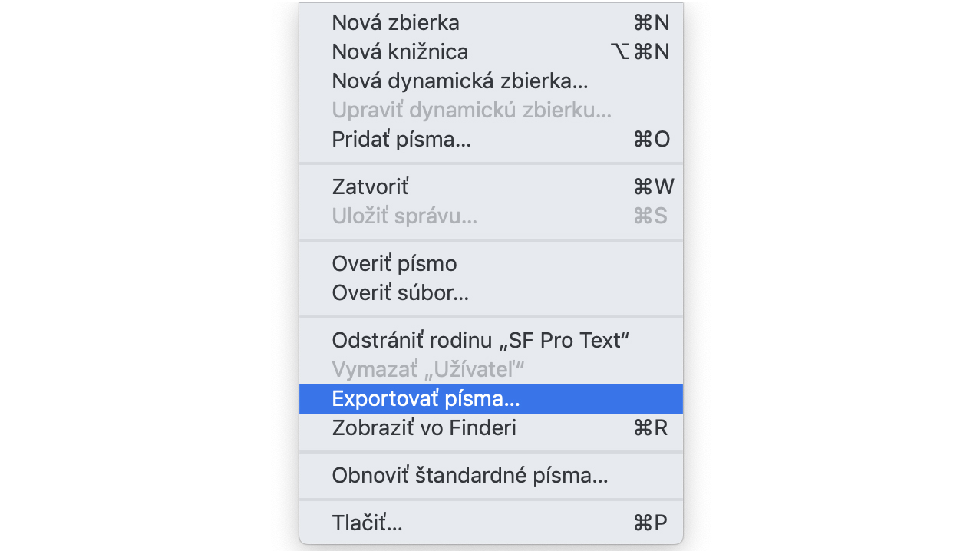
Task: Click the ⌘P shortcut next to Tlačiť
Action: coord(651,523)
